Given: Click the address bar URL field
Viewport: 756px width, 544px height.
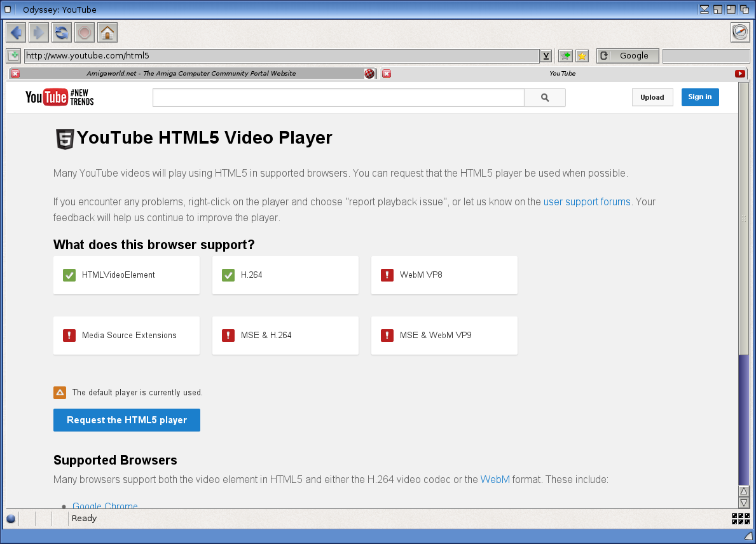Looking at the screenshot, I should 282,56.
